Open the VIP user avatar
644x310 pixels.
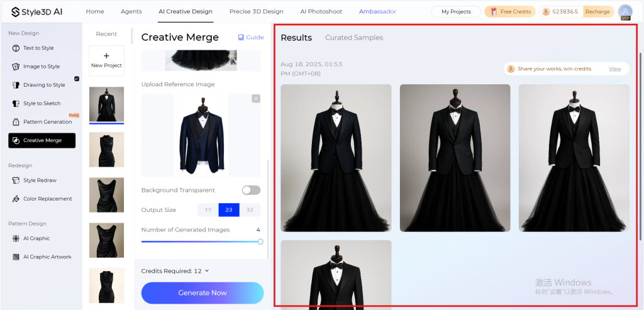pyautogui.click(x=625, y=13)
